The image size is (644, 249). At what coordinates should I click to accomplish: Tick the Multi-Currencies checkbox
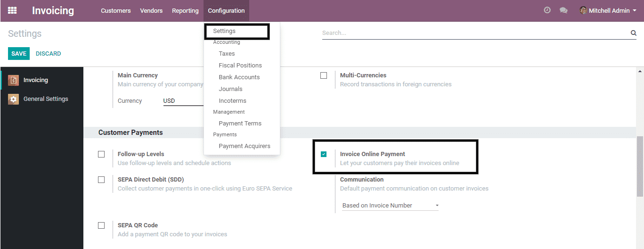(x=324, y=75)
